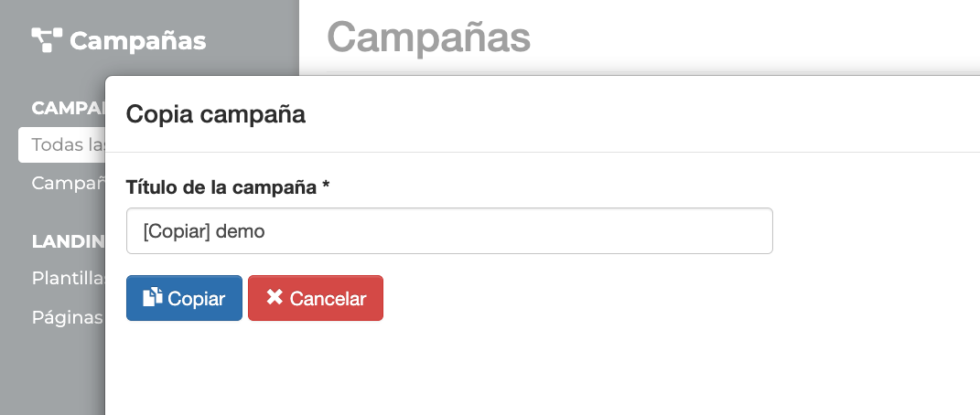Click the Campañas sidebar brand title

tap(138, 41)
